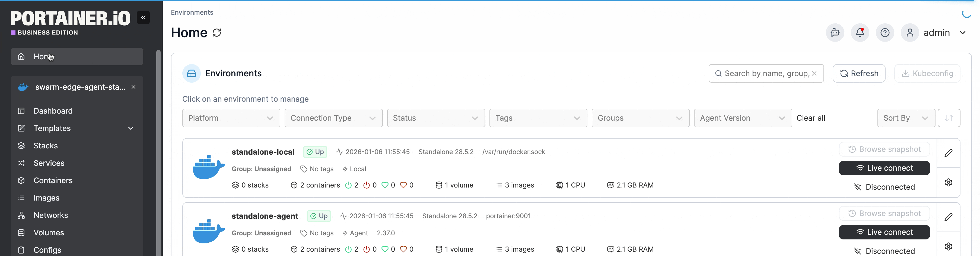Image resolution: width=980 pixels, height=256 pixels.
Task: Click the Dashboard sidebar icon
Action: click(x=21, y=111)
